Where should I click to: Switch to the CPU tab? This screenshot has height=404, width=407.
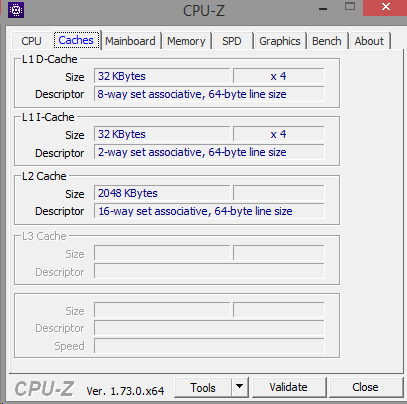click(31, 41)
